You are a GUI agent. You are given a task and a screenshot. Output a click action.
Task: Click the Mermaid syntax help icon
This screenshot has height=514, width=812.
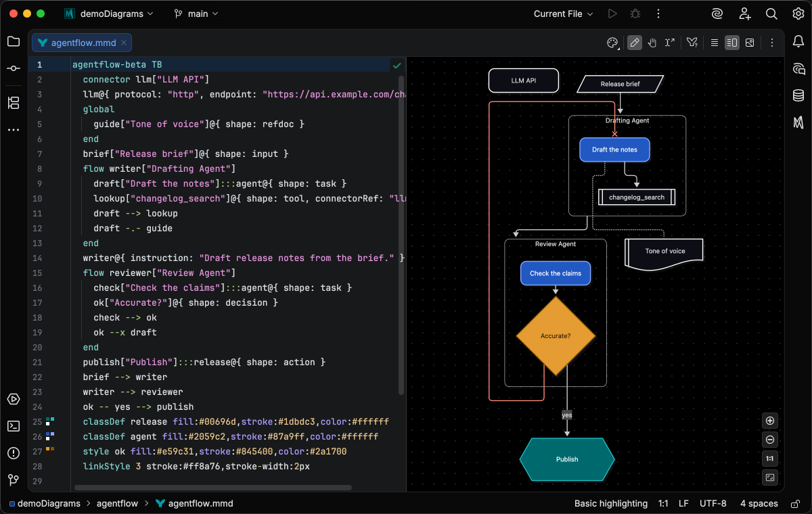click(x=692, y=43)
